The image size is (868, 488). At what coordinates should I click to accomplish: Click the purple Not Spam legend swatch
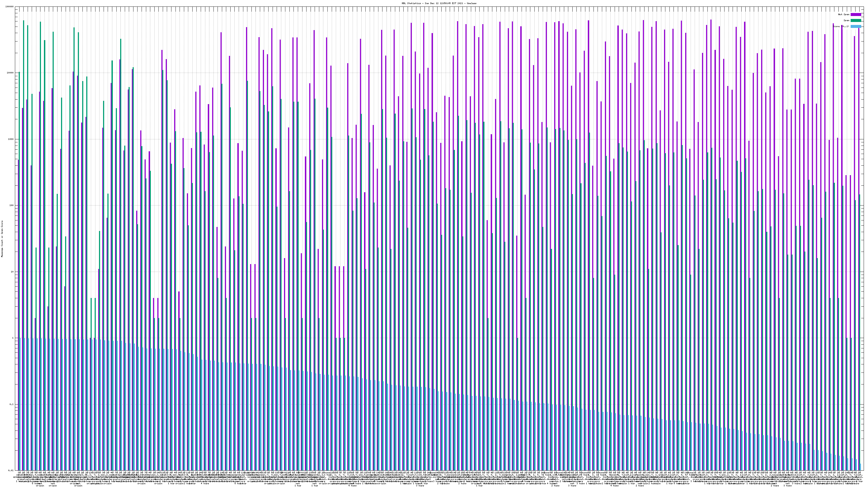856,14
